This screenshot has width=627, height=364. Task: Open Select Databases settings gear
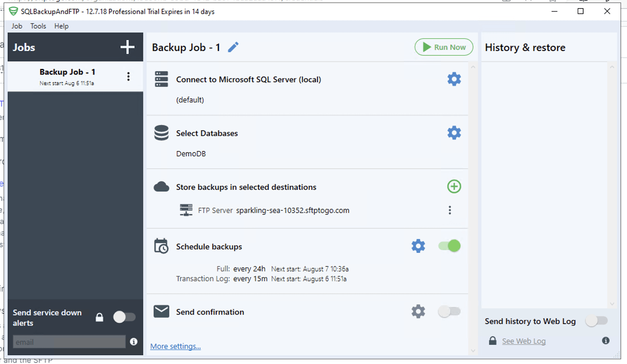[x=453, y=133]
